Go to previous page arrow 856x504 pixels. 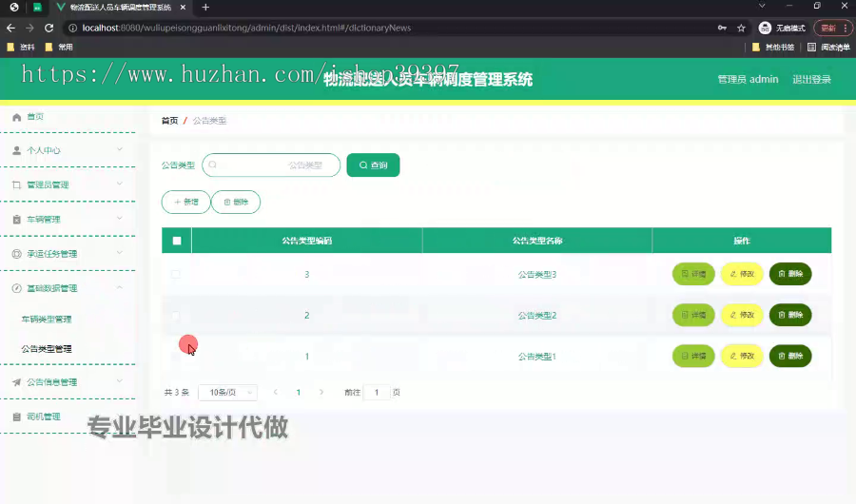(276, 392)
